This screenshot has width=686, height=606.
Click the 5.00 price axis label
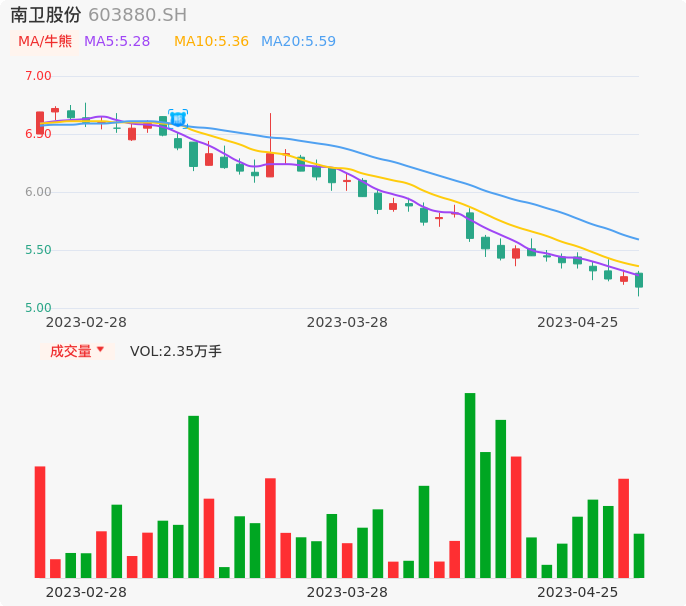click(x=38, y=308)
